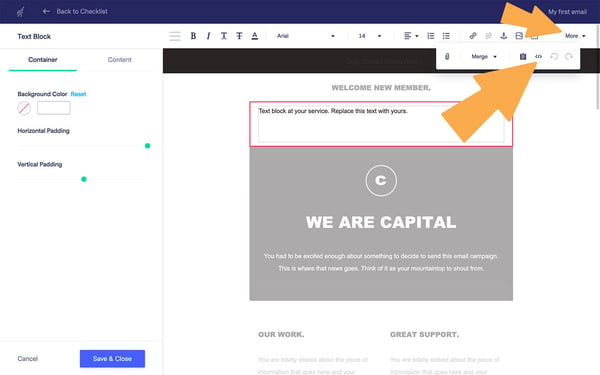Click the insert link icon
The height and width of the screenshot is (375, 600).
[x=473, y=36]
